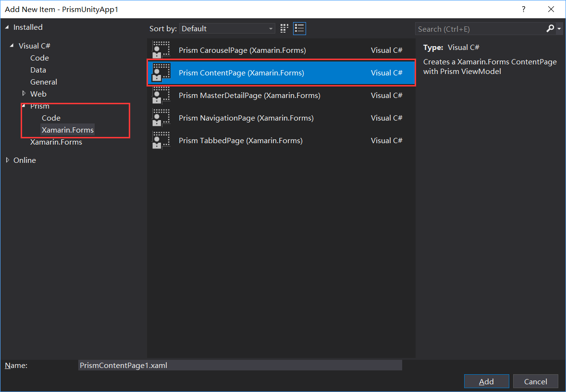Click the Cancel button
The image size is (566, 392).
click(x=535, y=381)
